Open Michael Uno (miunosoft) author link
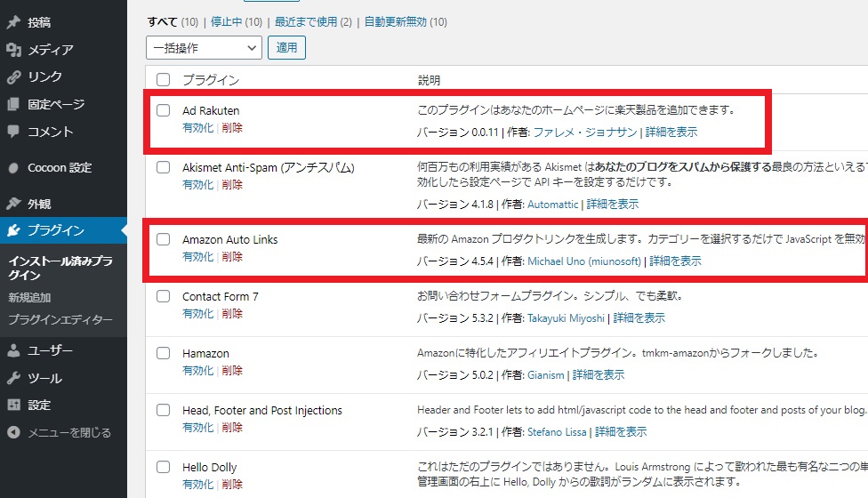This screenshot has width=868, height=498. [x=584, y=261]
